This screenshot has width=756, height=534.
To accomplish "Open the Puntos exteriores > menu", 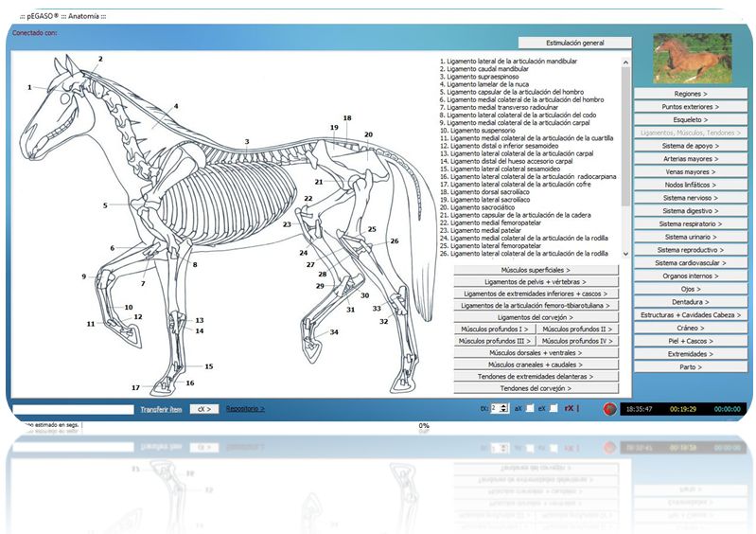I will pos(691,107).
